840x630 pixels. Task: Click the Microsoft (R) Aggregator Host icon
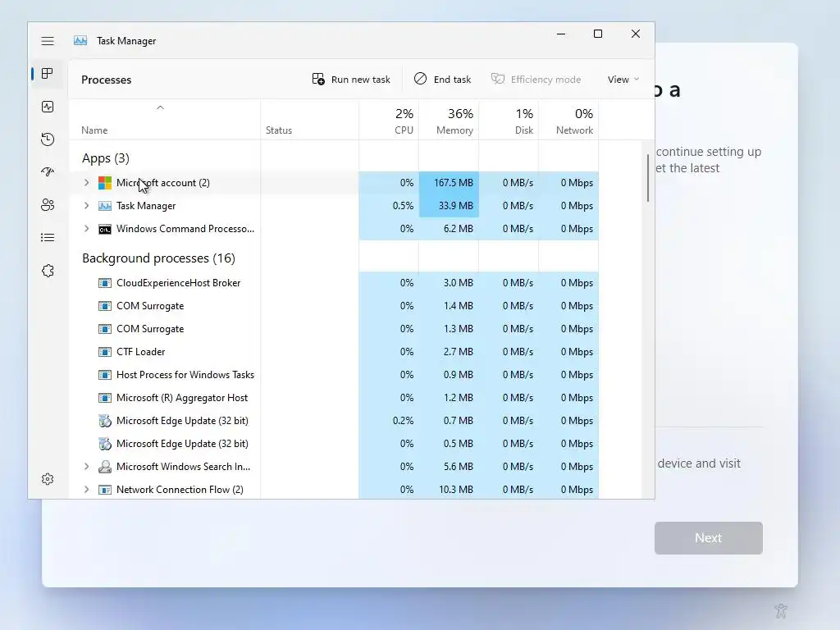point(105,398)
